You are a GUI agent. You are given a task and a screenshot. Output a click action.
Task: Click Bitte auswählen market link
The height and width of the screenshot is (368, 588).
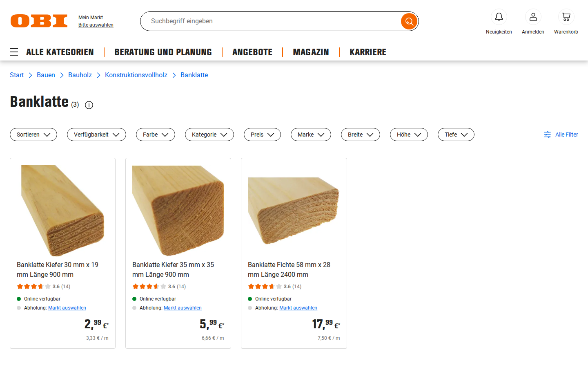coord(96,25)
